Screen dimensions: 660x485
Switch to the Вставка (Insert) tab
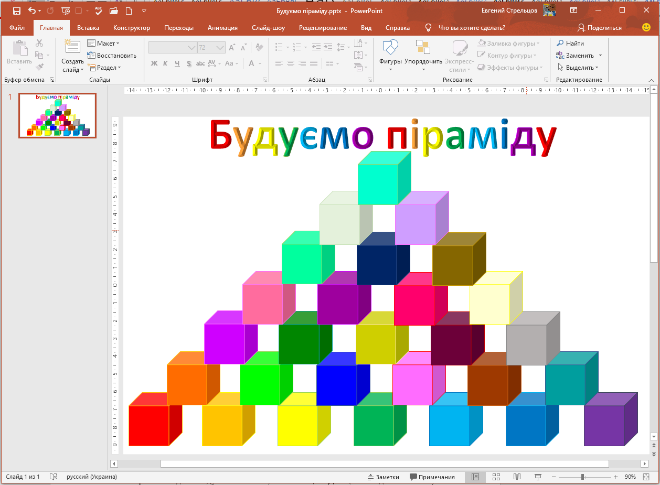pyautogui.click(x=93, y=28)
